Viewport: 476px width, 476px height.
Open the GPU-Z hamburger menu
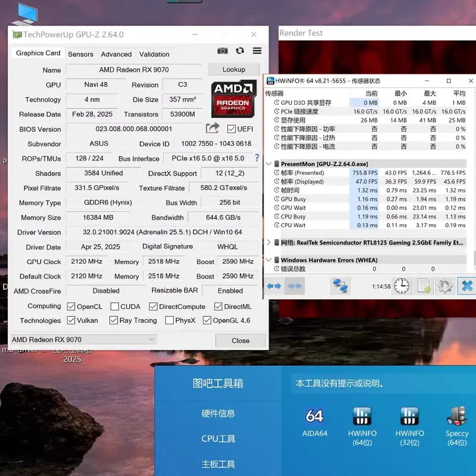tap(257, 51)
